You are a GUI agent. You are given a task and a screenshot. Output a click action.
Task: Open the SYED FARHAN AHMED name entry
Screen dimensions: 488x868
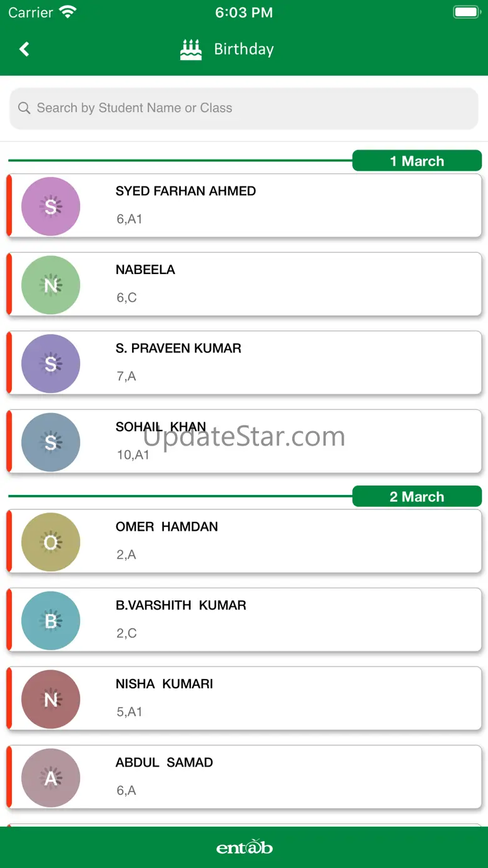[186, 191]
